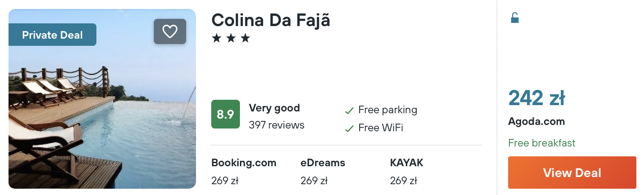Select the Booking.com 269 zł offer
644x195 pixels.
coord(244,172)
